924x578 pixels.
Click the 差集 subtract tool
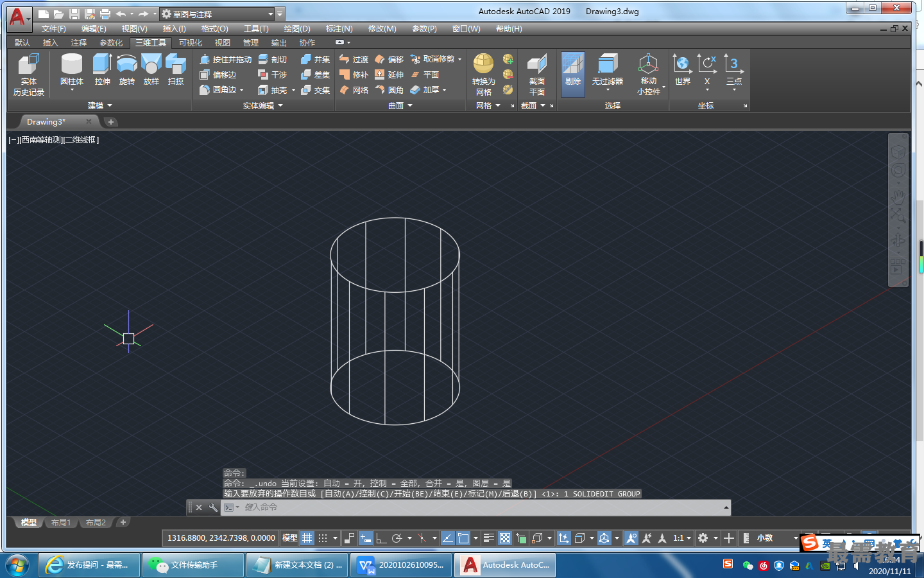pos(315,75)
